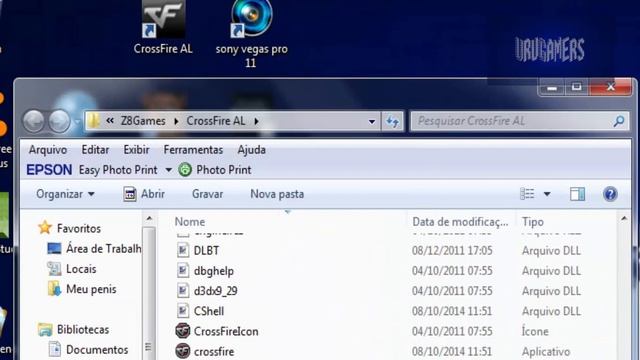The image size is (640, 360).
Task: Select the crossfire application name
Action: [214, 351]
